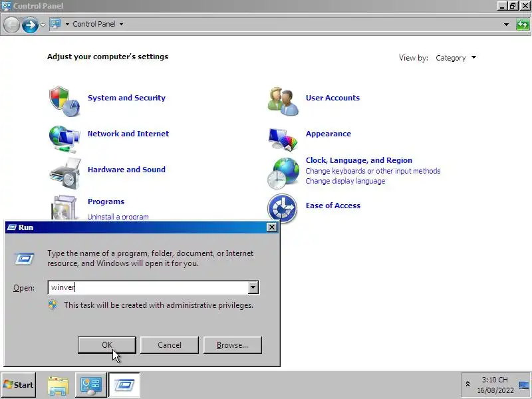Show hidden tray icons chevron
Image resolution: width=532 pixels, height=399 pixels.
coord(467,384)
